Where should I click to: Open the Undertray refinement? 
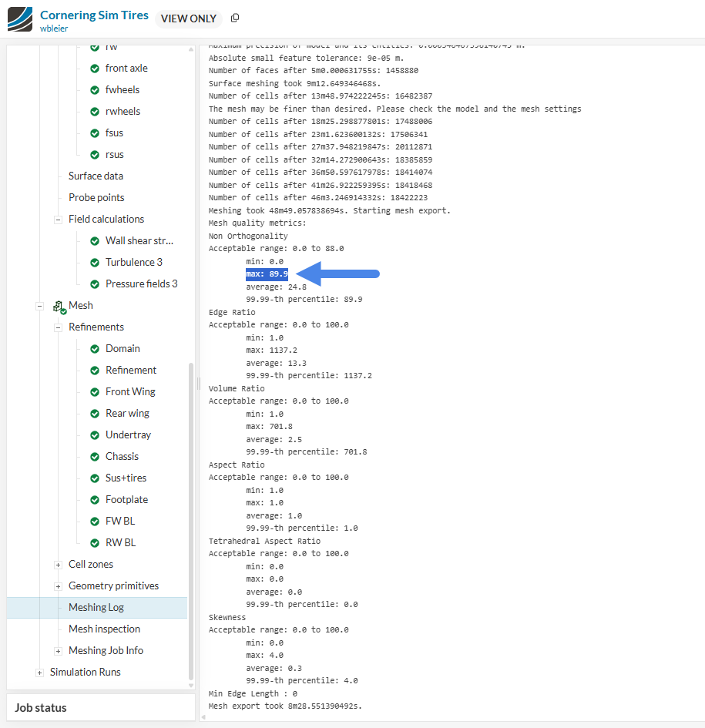pos(128,435)
